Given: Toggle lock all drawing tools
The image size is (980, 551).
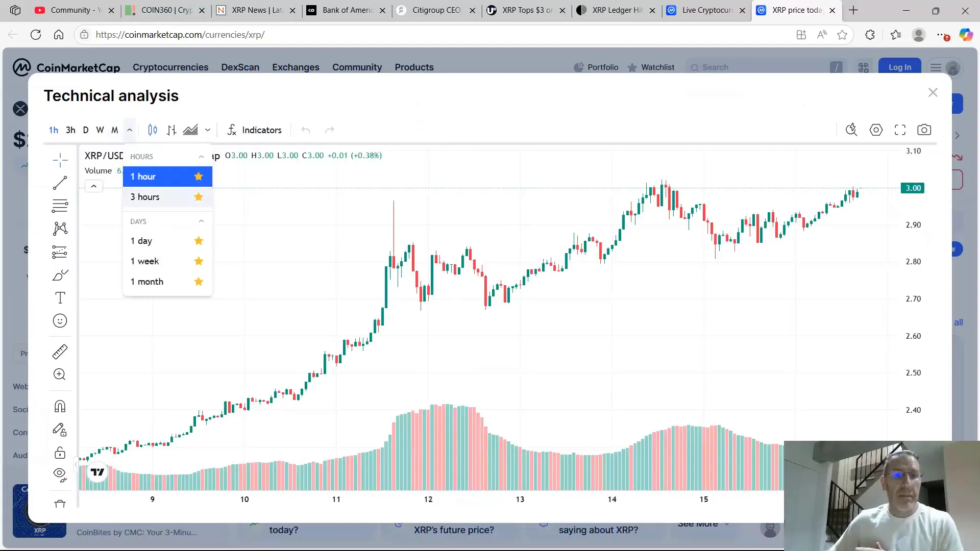Looking at the screenshot, I should [x=60, y=453].
